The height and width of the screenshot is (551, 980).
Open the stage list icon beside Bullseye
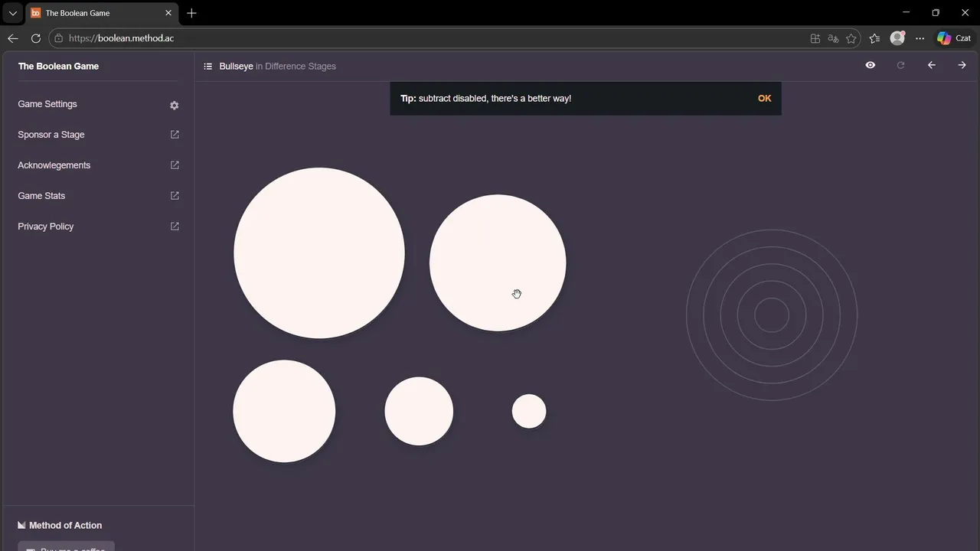207,67
